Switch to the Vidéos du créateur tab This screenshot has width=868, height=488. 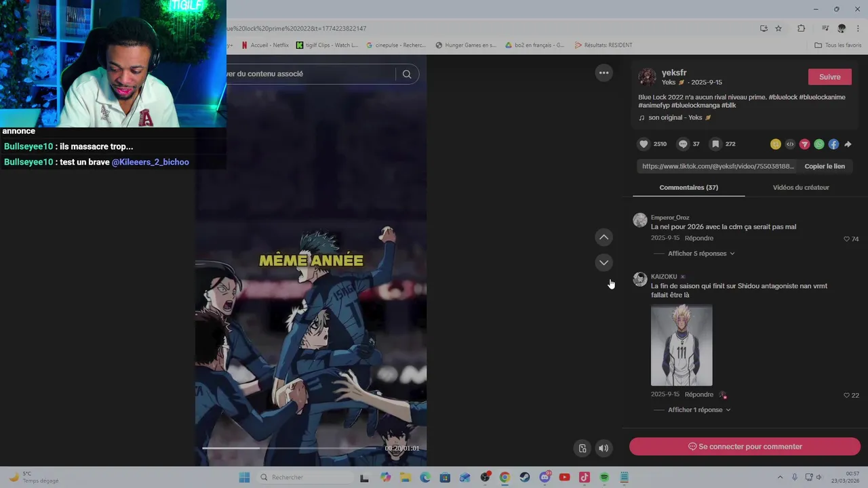[x=801, y=187]
